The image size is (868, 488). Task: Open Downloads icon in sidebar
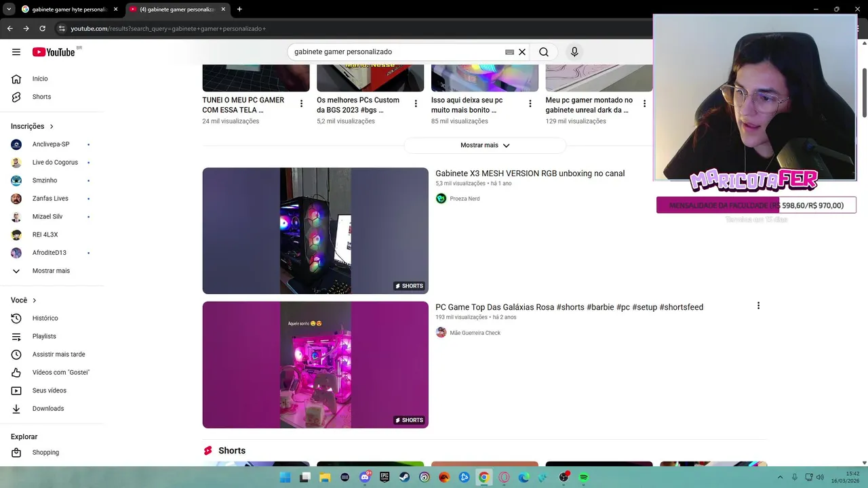[16, 409]
